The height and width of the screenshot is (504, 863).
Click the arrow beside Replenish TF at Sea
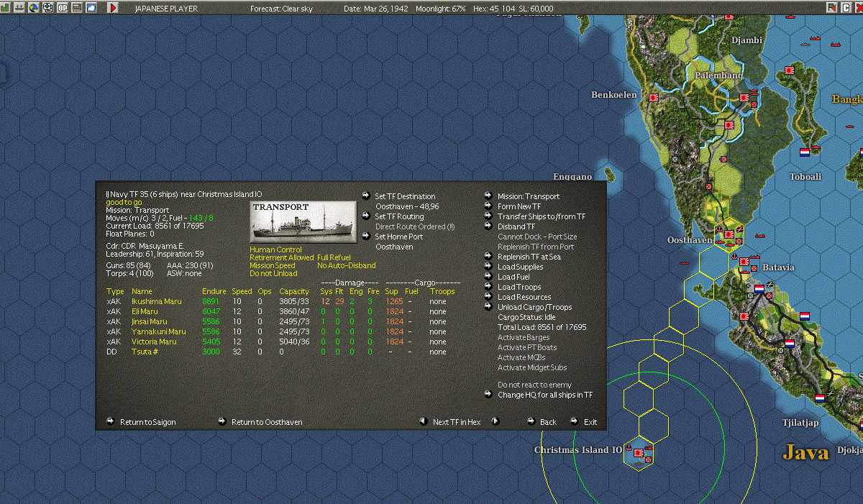click(x=489, y=256)
